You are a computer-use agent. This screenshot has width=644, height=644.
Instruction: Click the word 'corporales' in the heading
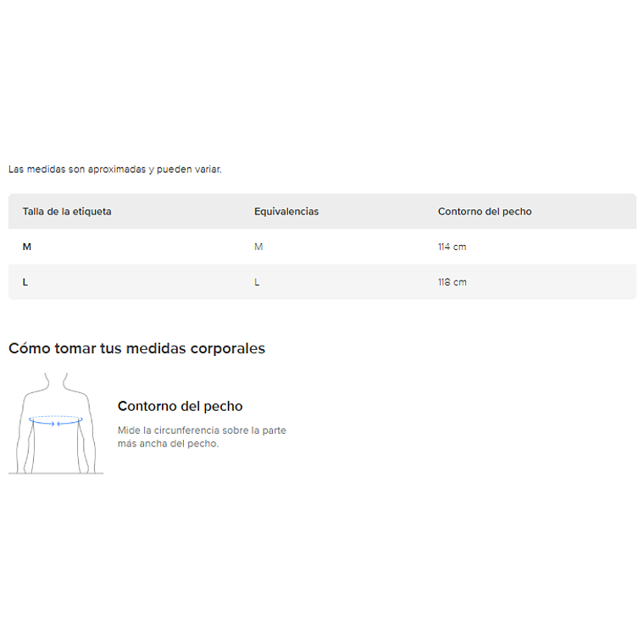[230, 348]
